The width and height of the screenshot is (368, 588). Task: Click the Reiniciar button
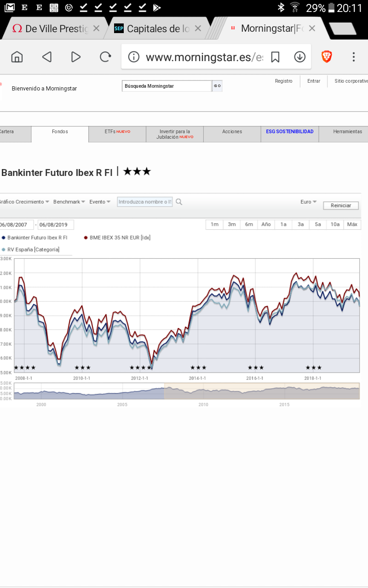click(341, 206)
